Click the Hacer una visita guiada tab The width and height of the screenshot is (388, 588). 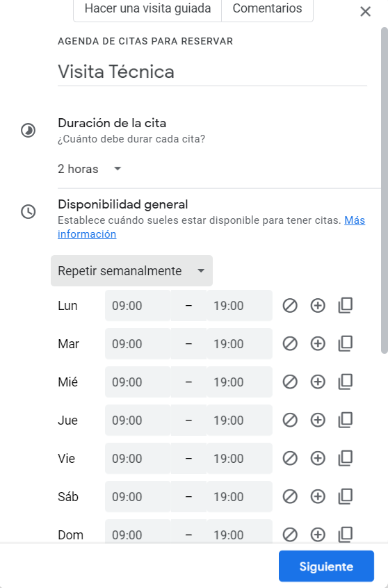(x=147, y=9)
